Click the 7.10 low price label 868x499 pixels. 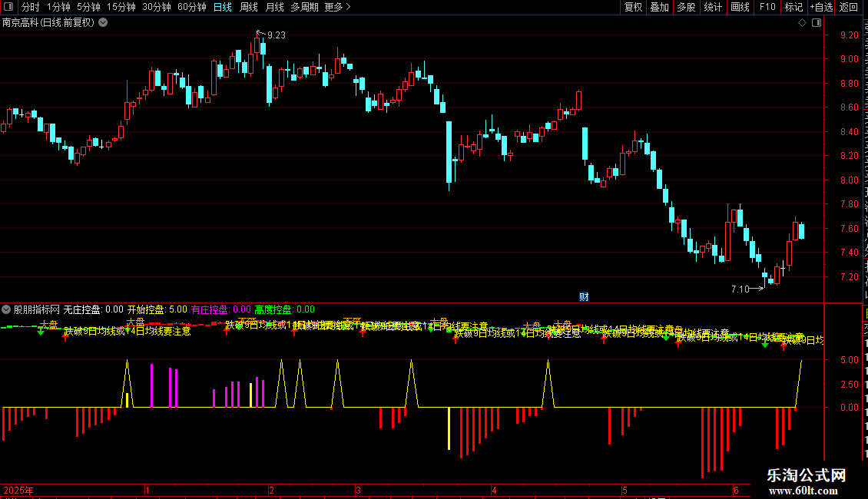(x=740, y=289)
